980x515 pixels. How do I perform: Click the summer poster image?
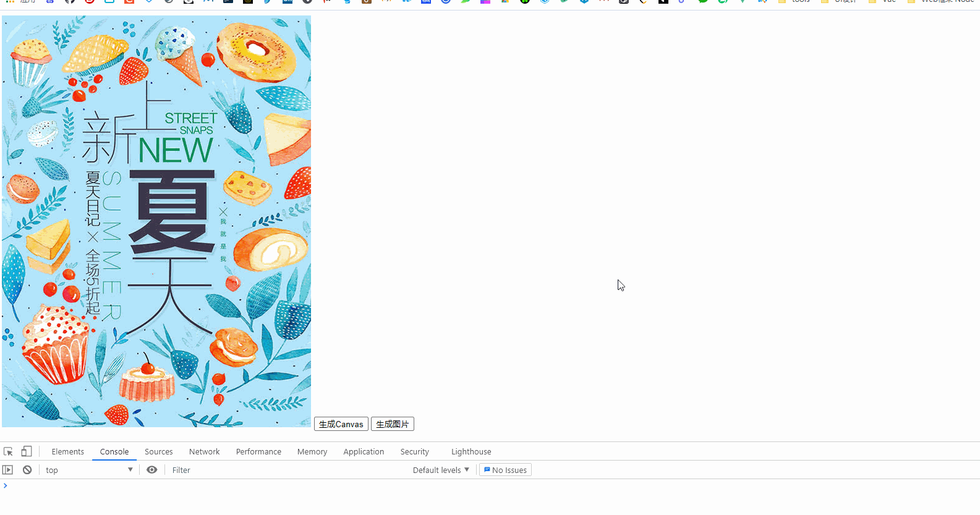156,221
